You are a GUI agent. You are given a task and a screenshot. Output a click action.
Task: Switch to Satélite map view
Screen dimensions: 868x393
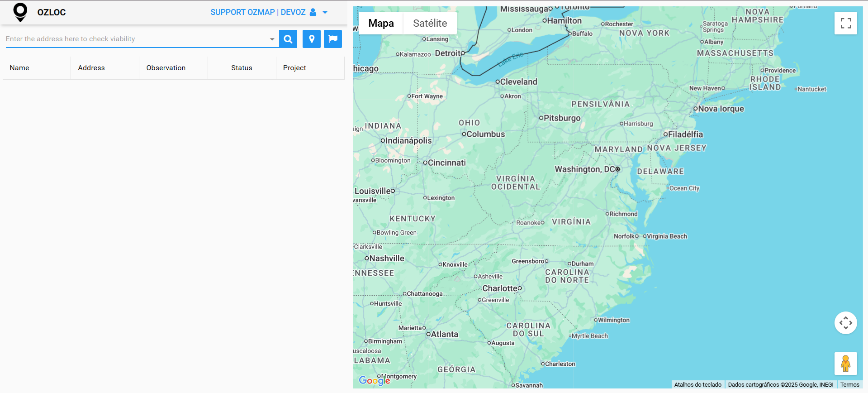(x=430, y=23)
